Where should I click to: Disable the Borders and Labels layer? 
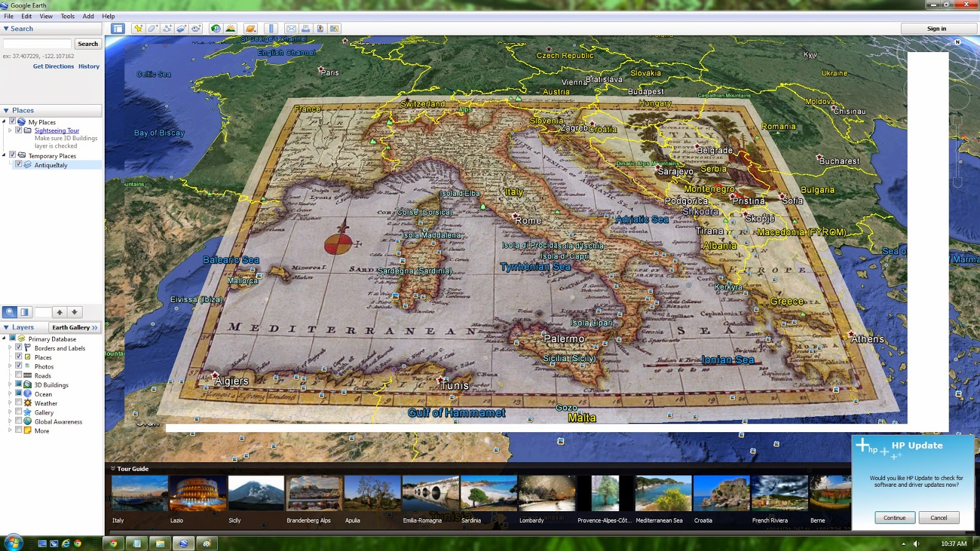tap(19, 348)
